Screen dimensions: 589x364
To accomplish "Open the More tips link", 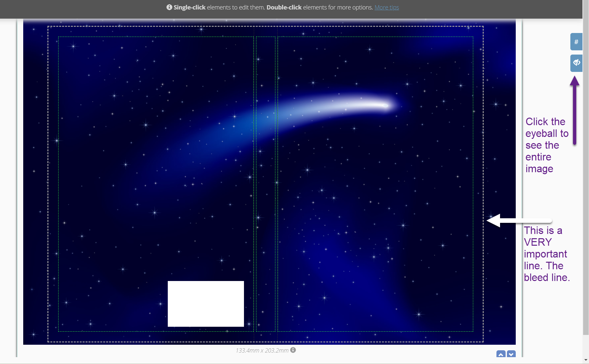I will 387,7.
